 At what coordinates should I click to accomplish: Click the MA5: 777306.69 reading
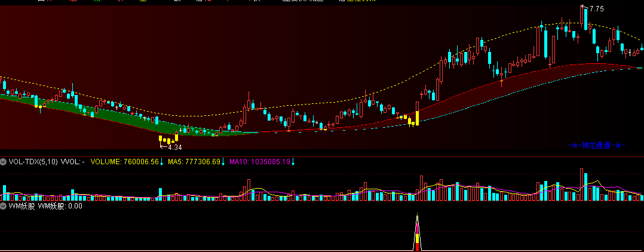click(194, 162)
